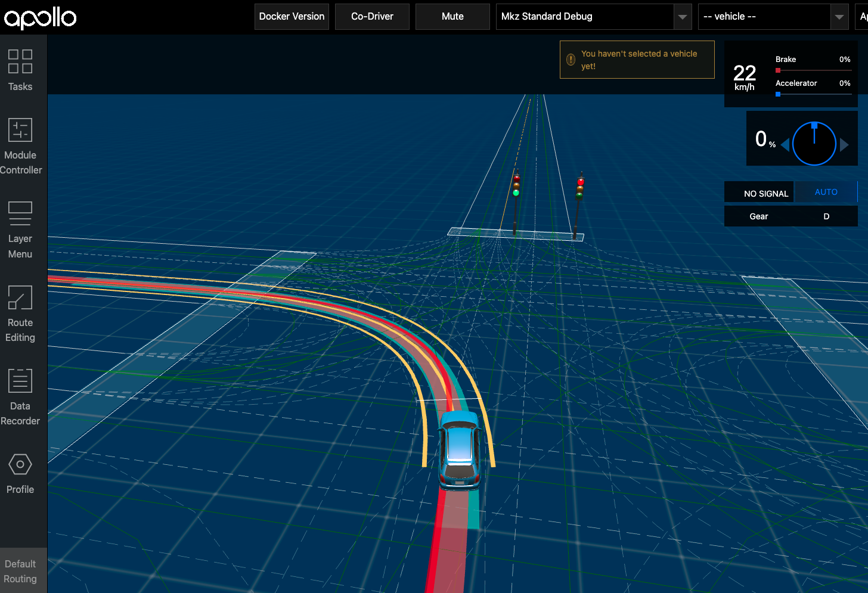Click the warning icon in vehicle alert
This screenshot has width=868, height=593.
571,60
